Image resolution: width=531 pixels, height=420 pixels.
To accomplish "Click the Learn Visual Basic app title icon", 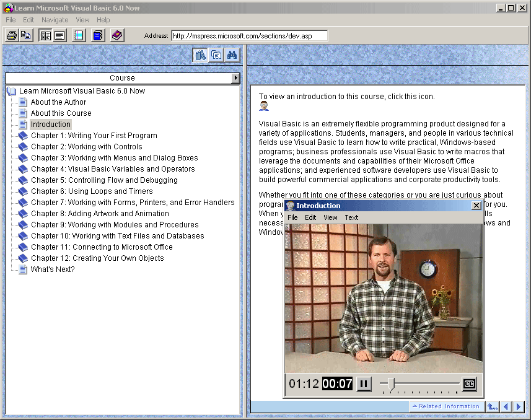I will [8, 8].
